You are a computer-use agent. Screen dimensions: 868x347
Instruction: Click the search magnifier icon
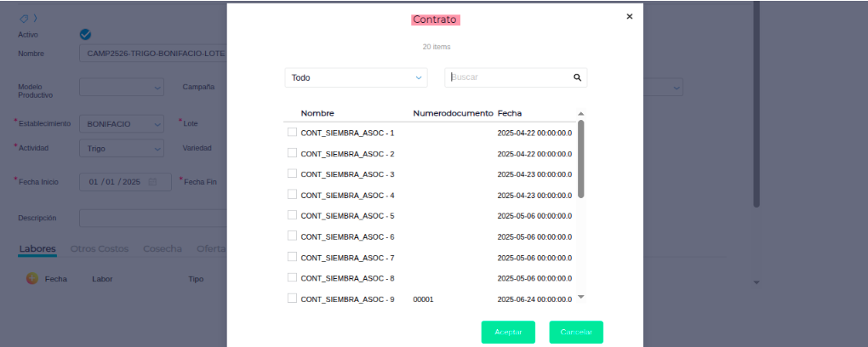[577, 77]
